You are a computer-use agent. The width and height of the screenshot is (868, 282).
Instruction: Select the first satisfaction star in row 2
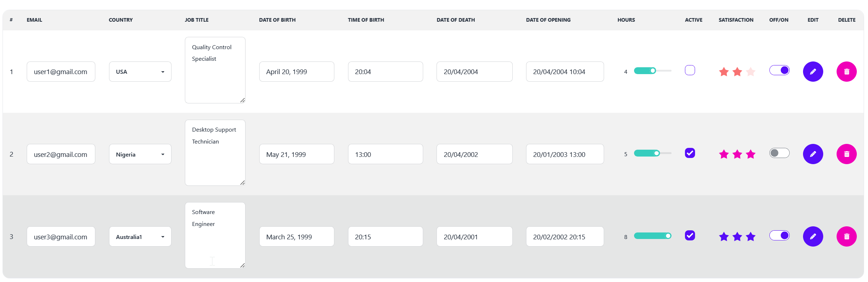coord(724,154)
